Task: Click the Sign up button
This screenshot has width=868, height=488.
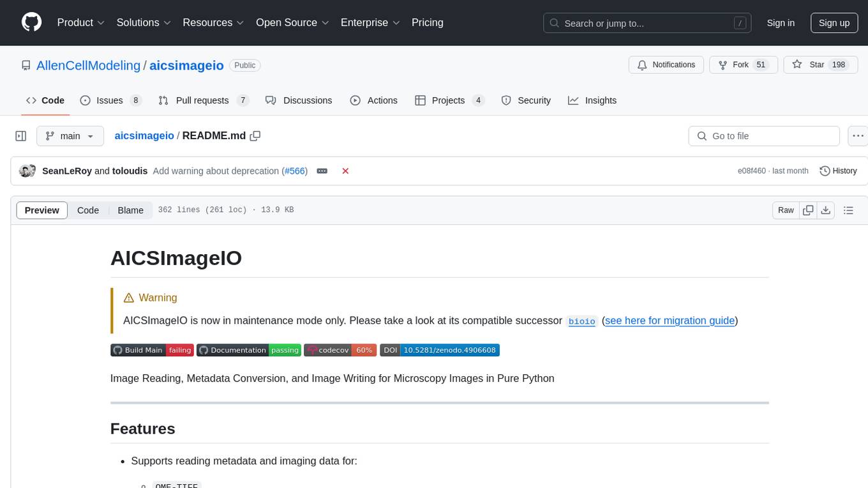Action: [834, 23]
